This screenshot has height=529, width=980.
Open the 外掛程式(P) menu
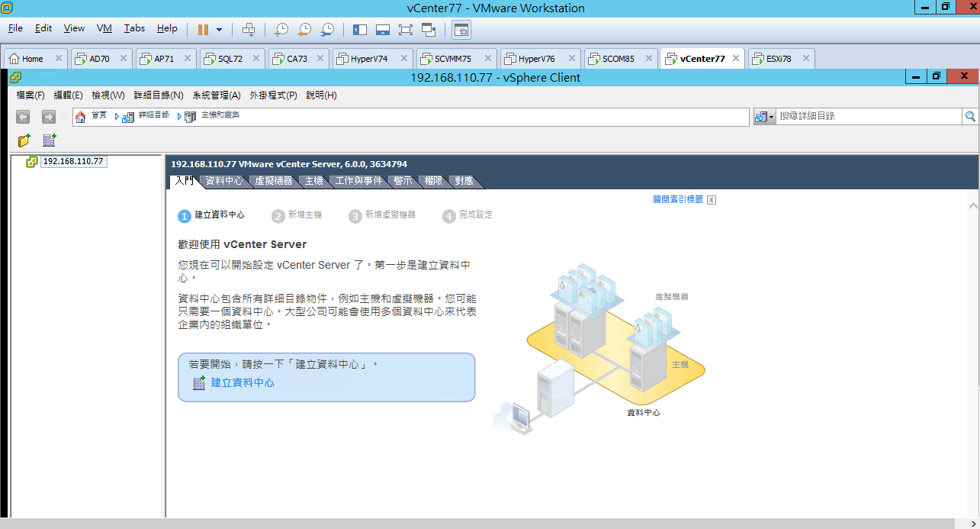point(273,95)
